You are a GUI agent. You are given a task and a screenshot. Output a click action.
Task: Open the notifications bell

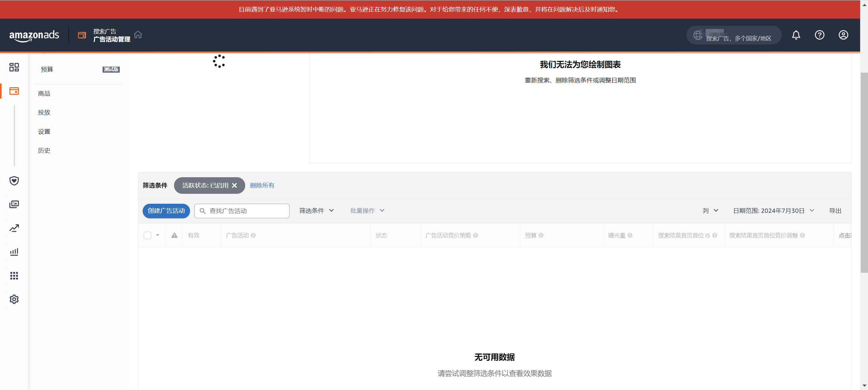796,35
